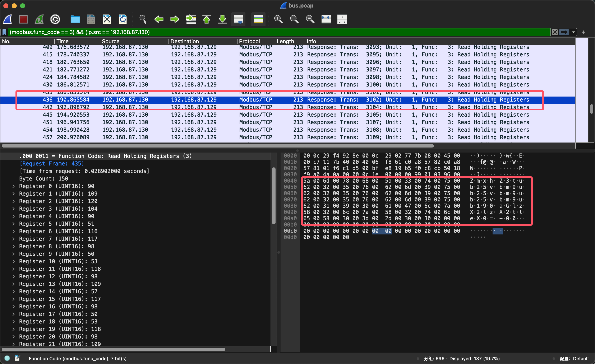Open the recent filters dropdown
Viewport: 595px width, 364px height.
pos(573,32)
